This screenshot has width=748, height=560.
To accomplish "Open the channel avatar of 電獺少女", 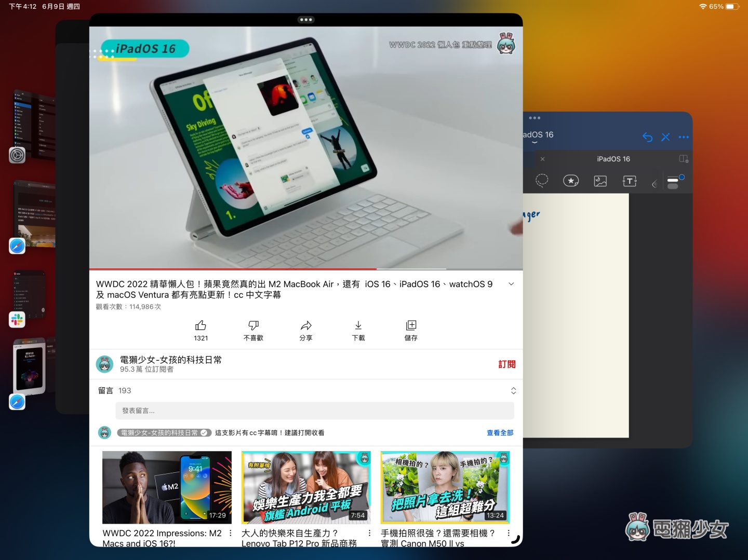I will [x=105, y=364].
